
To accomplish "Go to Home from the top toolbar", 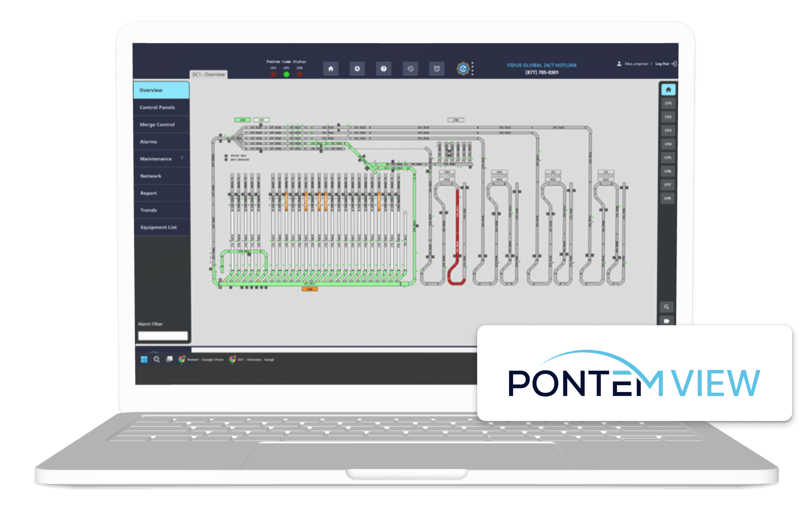I will coord(330,69).
